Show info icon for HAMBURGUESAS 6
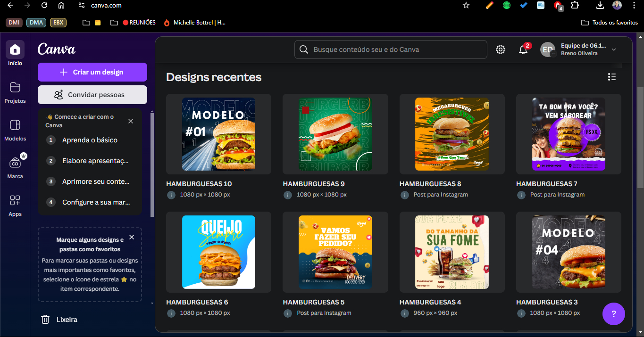The width and height of the screenshot is (644, 337). (171, 313)
